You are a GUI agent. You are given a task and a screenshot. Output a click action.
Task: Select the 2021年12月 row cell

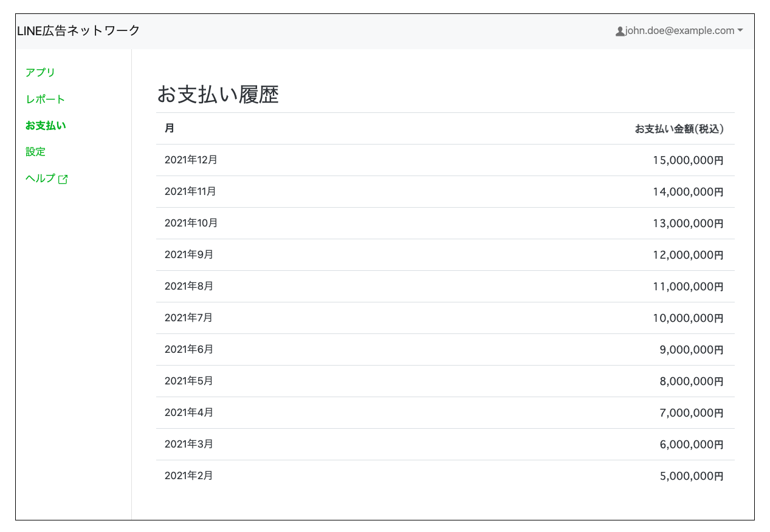(191, 160)
